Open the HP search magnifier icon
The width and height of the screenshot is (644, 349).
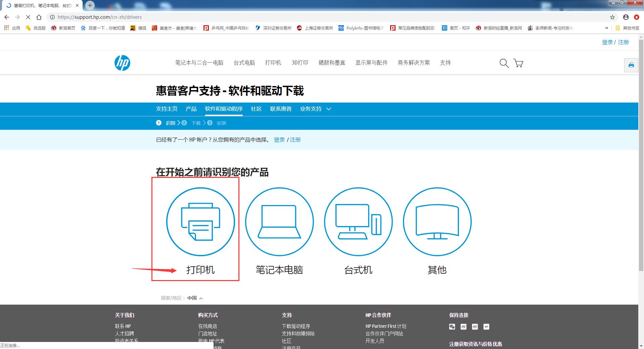click(x=504, y=63)
